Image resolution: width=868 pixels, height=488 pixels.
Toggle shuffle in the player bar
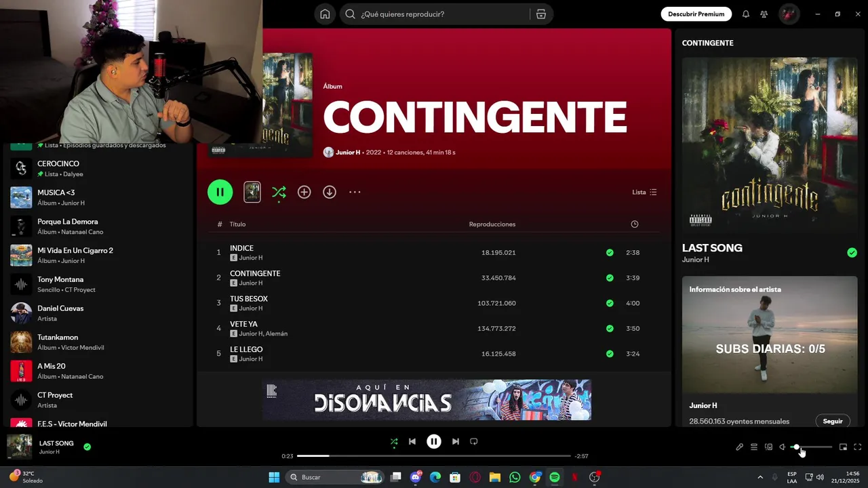coord(394,442)
